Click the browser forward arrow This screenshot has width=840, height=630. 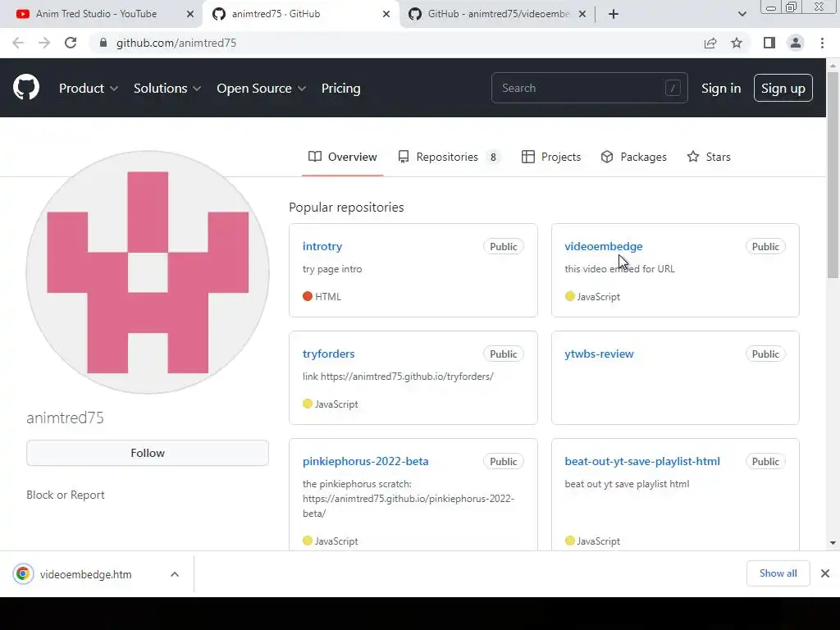pyautogui.click(x=44, y=43)
